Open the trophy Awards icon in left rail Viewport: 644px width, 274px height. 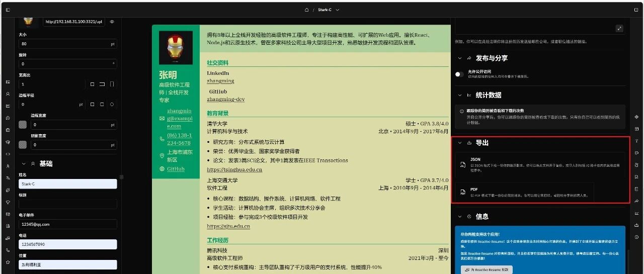[x=8, y=202]
